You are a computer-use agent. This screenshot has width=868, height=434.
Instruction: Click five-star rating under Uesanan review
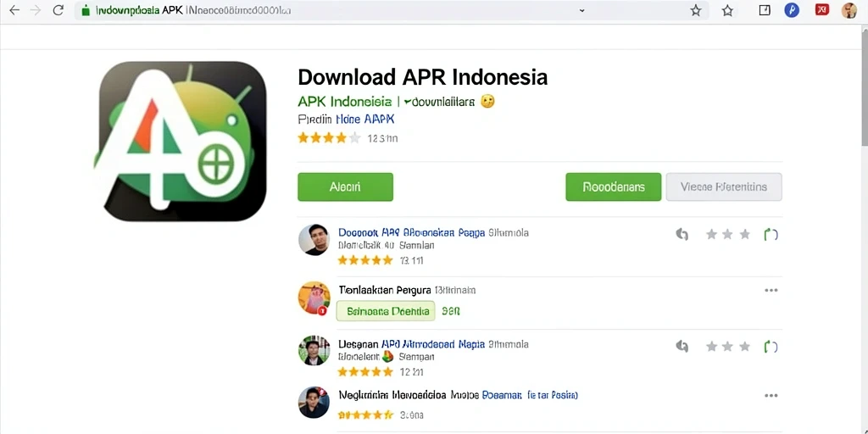pyautogui.click(x=365, y=371)
